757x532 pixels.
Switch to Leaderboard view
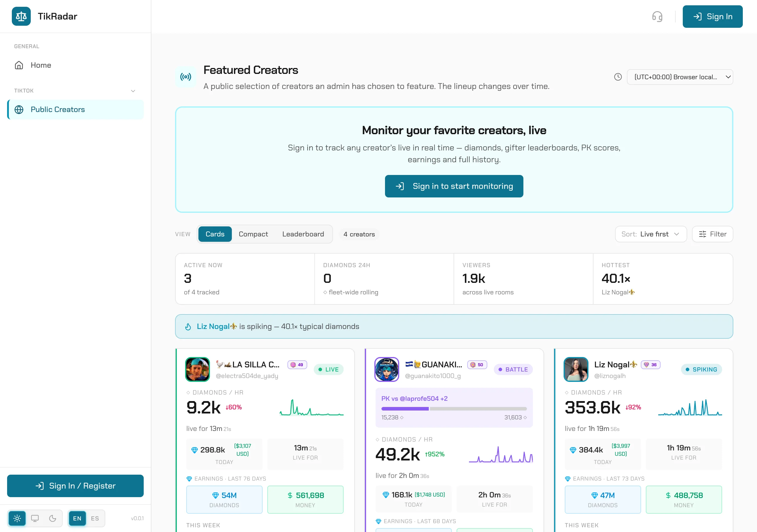(303, 234)
